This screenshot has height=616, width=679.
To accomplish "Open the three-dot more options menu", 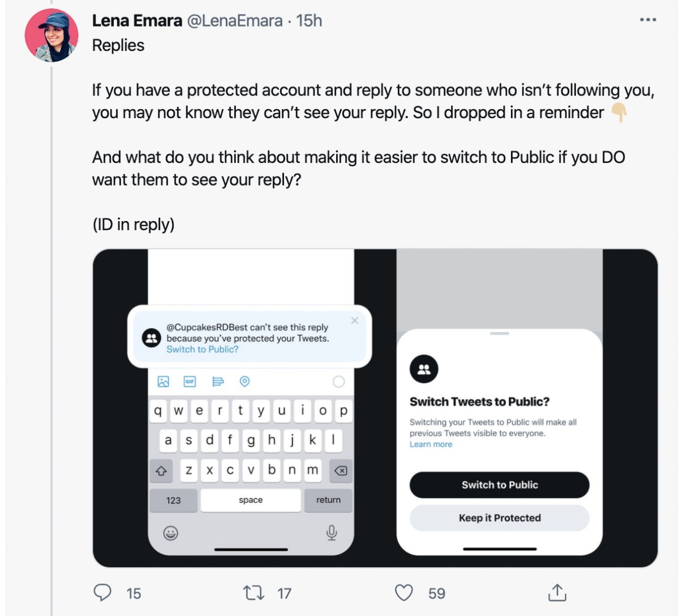I will coord(648,20).
